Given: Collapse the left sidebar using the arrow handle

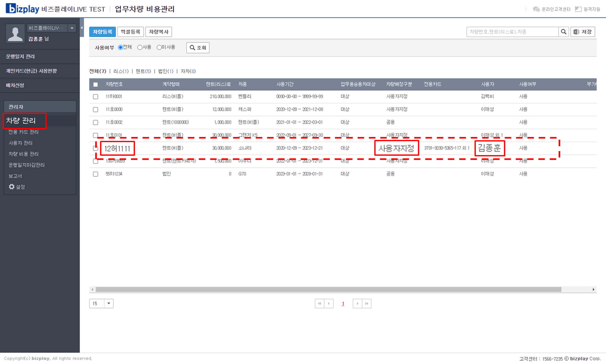Looking at the screenshot, I should pyautogui.click(x=82, y=28).
